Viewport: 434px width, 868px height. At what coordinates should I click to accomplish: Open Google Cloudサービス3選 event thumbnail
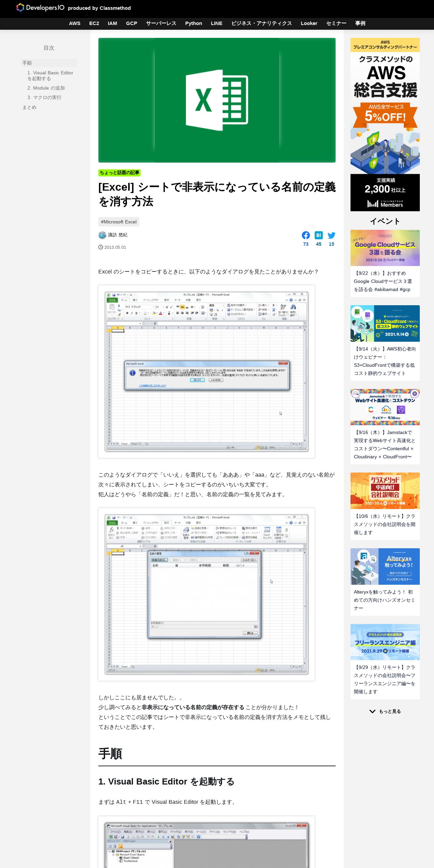(x=385, y=248)
